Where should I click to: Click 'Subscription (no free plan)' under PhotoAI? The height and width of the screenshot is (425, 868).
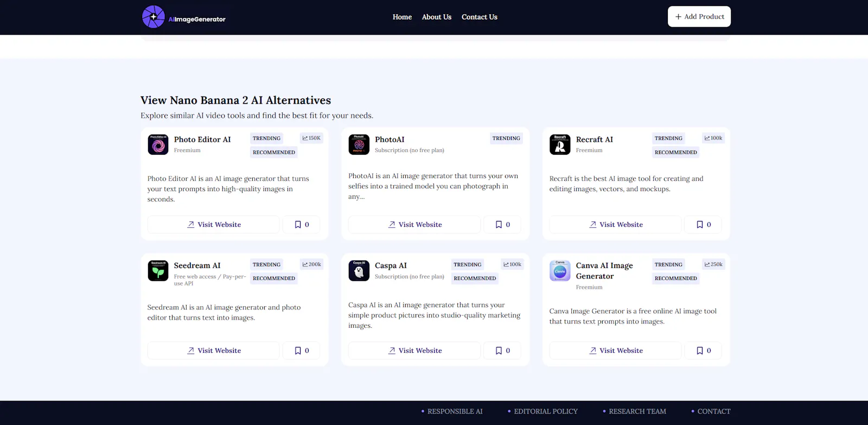pos(410,150)
